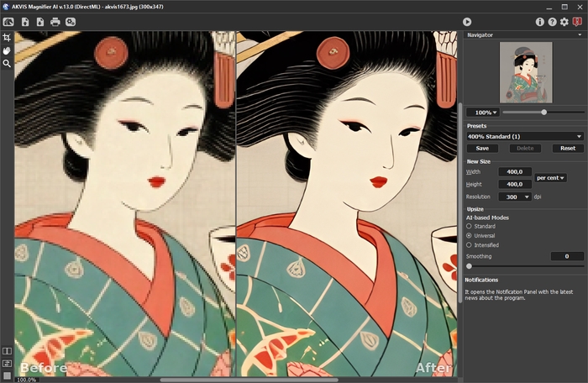This screenshot has width=588, height=383.
Task: Click the dpi unit label
Action: (538, 197)
